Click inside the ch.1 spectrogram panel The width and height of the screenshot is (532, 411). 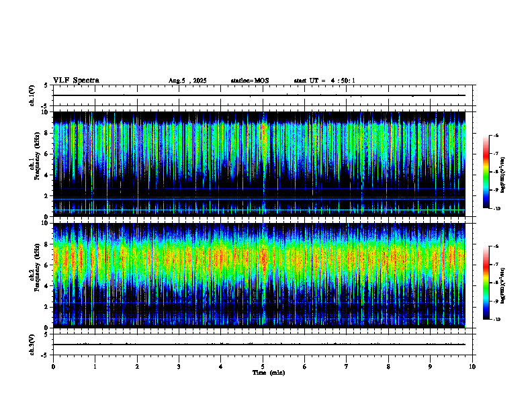tap(259, 164)
